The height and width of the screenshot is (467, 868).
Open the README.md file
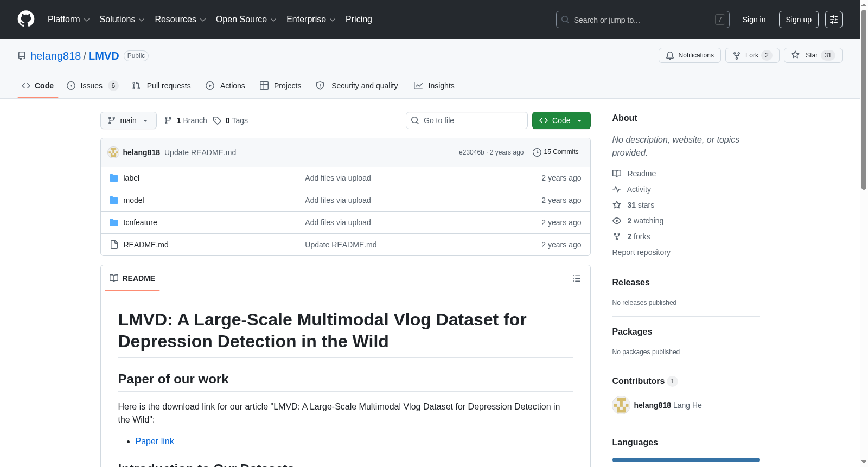coord(146,245)
